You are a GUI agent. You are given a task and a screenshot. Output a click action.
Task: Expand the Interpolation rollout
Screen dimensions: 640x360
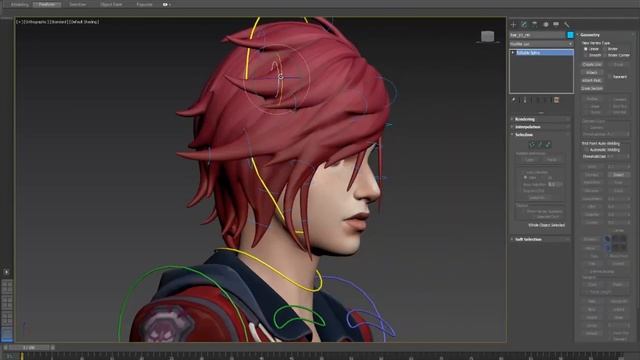point(541,127)
